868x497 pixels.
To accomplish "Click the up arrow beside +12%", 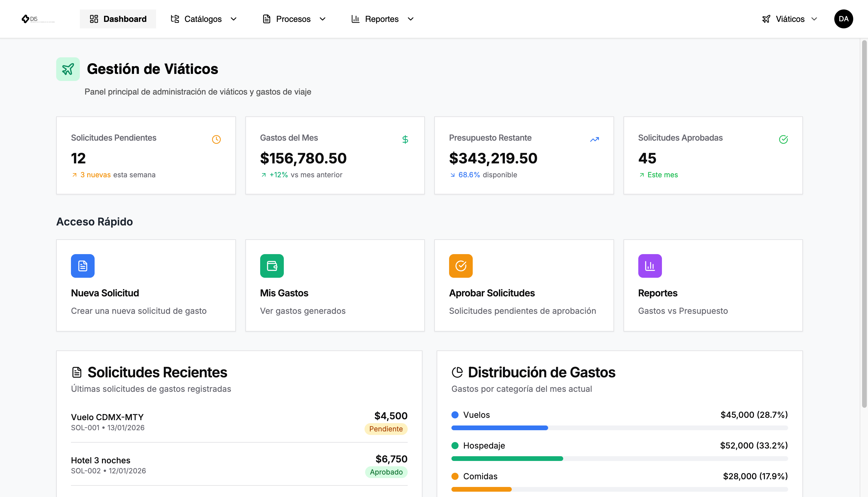I will 264,175.
